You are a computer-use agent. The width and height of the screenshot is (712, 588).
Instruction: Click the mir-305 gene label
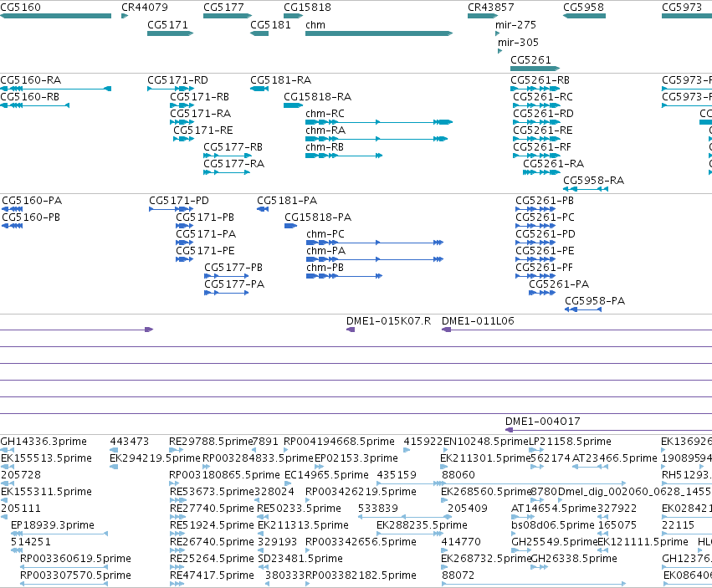[518, 42]
